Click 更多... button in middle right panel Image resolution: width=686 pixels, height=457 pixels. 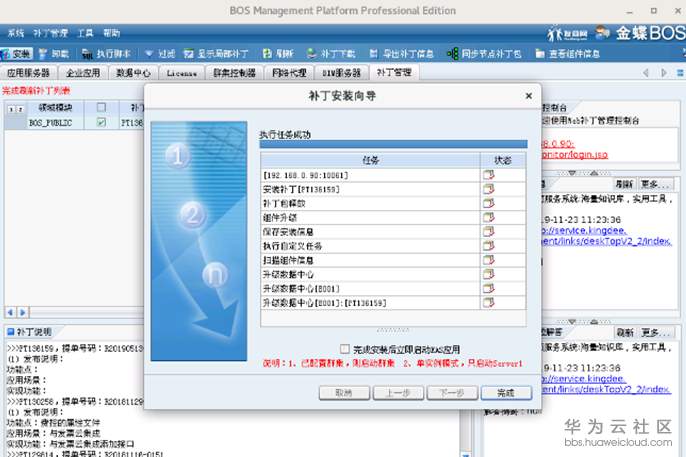tap(655, 184)
